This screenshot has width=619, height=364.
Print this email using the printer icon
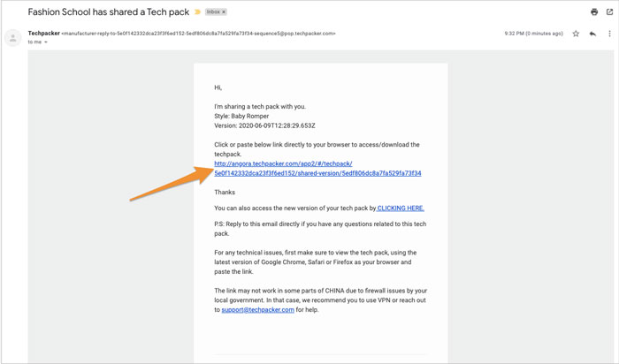click(594, 12)
